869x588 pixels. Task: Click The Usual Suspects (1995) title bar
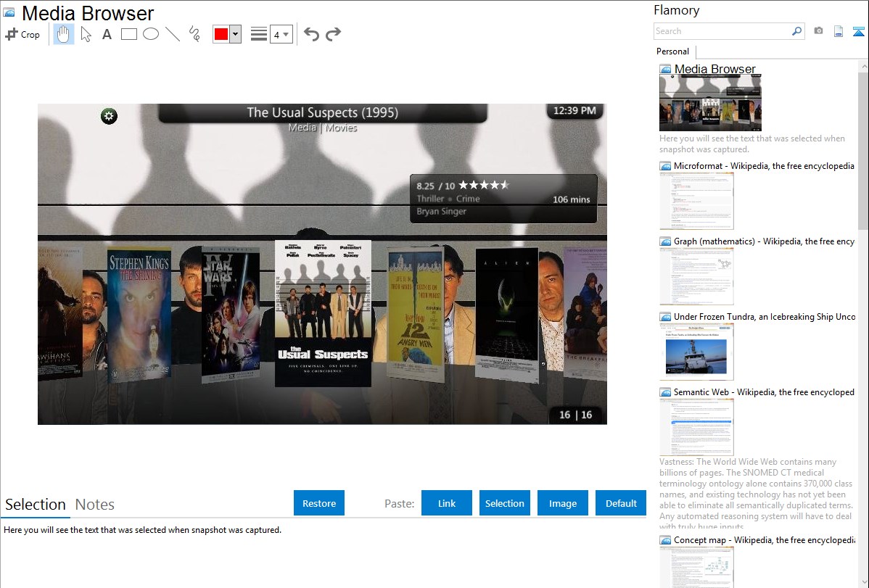pos(323,112)
